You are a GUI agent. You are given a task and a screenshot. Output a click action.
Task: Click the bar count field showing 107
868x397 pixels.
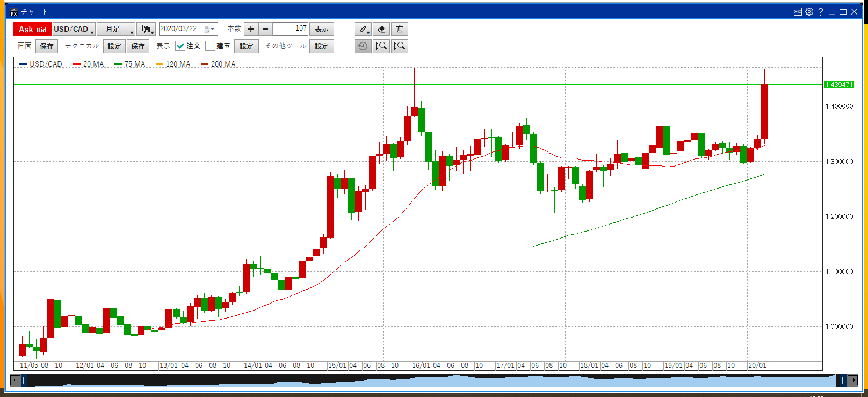(x=291, y=29)
